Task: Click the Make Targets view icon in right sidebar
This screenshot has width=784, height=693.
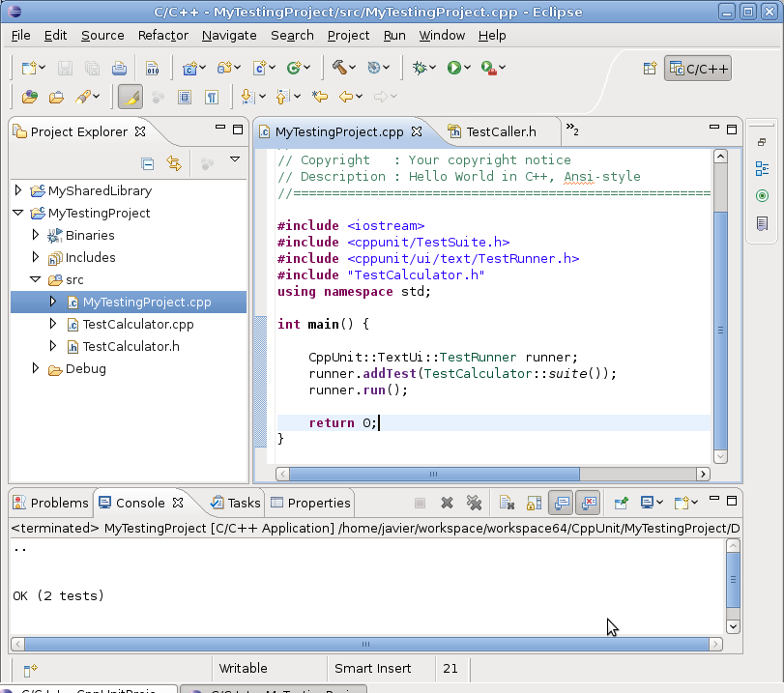Action: pyautogui.click(x=762, y=195)
